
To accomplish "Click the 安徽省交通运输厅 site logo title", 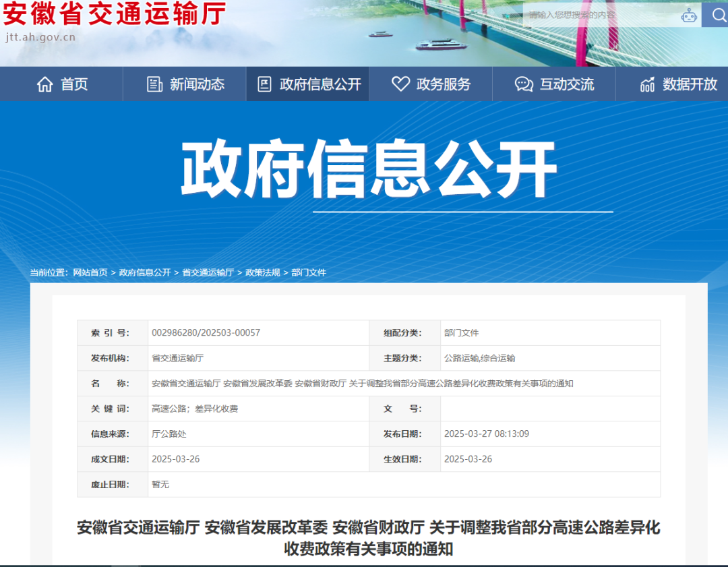I will tap(115, 15).
